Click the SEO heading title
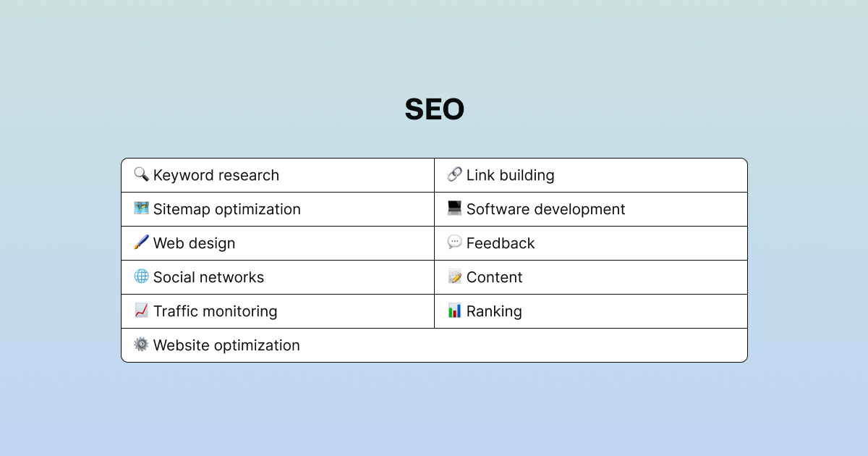This screenshot has width=868, height=456. pos(434,109)
